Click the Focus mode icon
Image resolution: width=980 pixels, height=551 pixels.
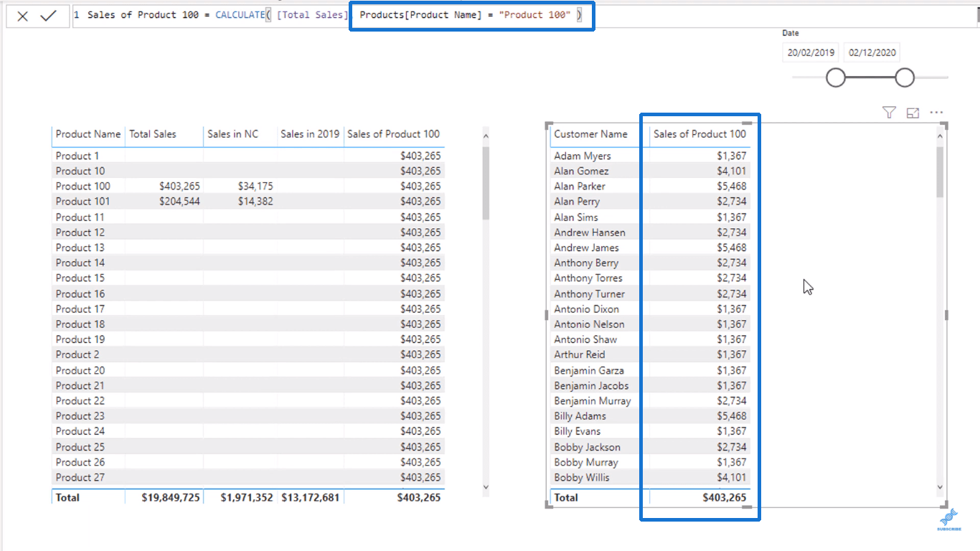(x=913, y=113)
